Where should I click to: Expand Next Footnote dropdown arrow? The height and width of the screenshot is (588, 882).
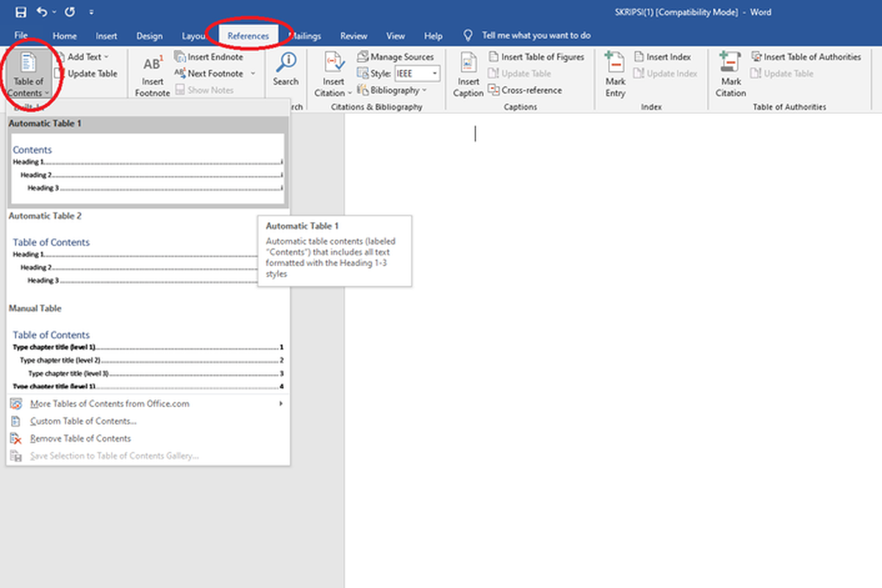tap(252, 73)
